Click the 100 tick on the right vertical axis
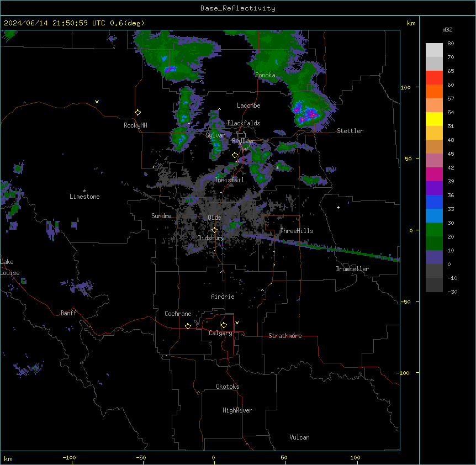The height and width of the screenshot is (465, 476). coord(405,87)
